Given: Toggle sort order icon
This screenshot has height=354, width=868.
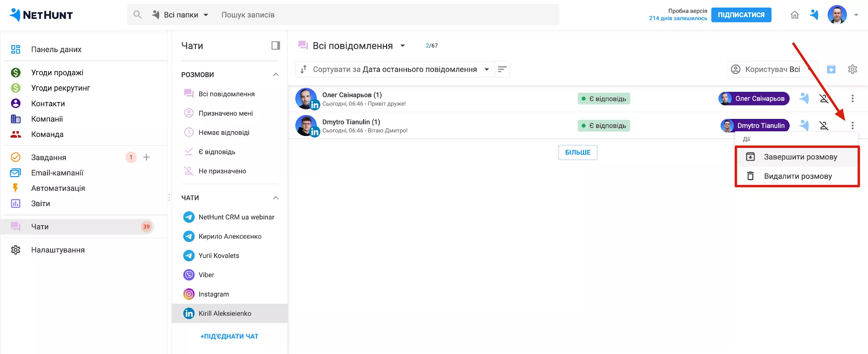Looking at the screenshot, I should click(502, 69).
